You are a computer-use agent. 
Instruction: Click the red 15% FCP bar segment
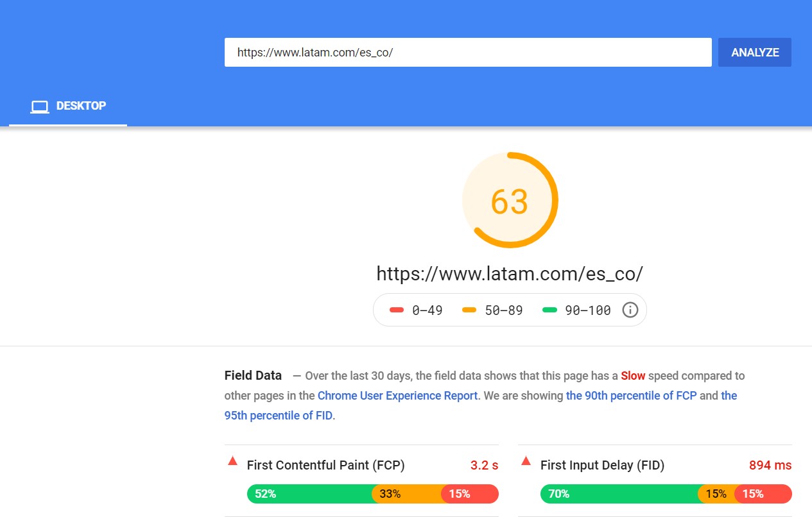[x=470, y=494]
